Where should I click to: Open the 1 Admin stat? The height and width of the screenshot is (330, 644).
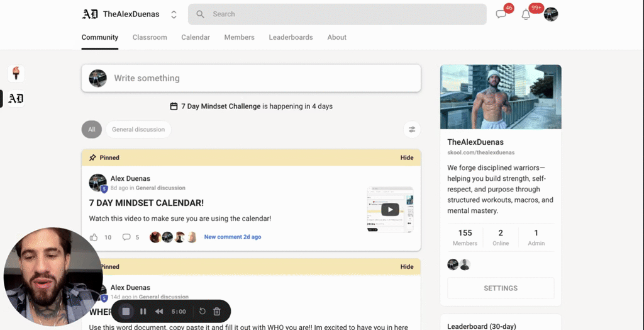[536, 237]
